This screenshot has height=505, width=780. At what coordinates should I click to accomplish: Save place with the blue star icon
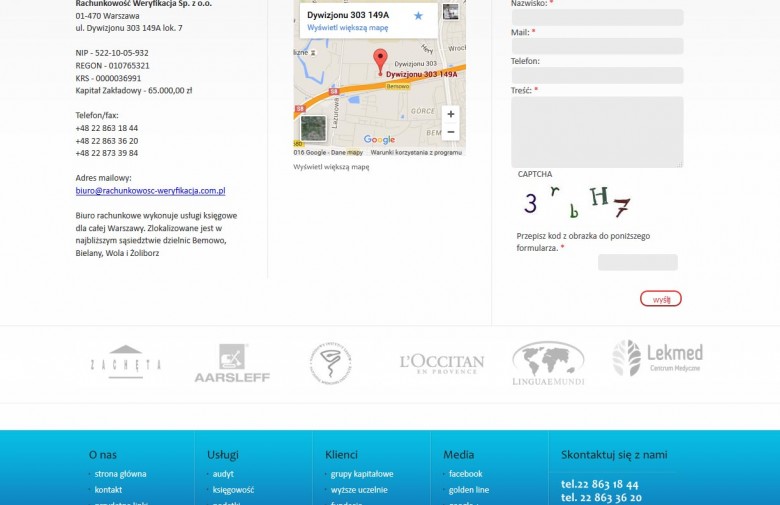418,16
